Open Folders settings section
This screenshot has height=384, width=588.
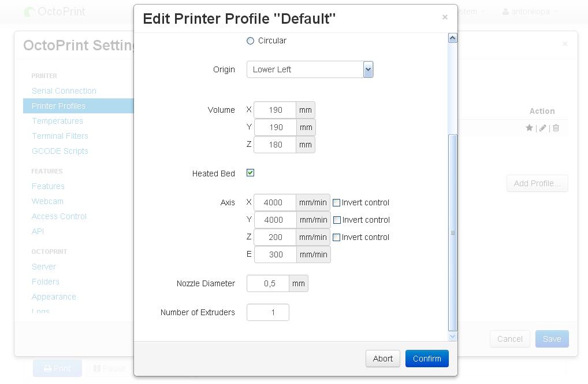(x=46, y=282)
